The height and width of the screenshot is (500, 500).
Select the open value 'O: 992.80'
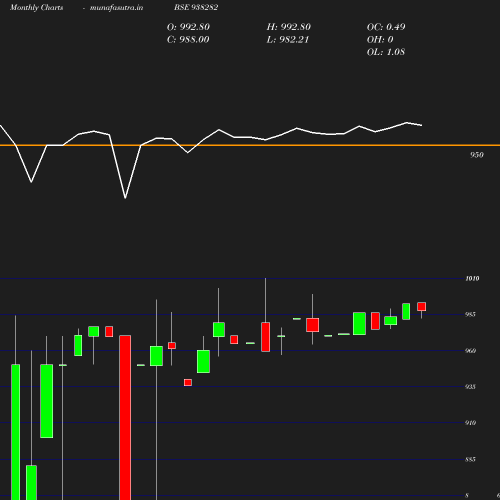188,27
